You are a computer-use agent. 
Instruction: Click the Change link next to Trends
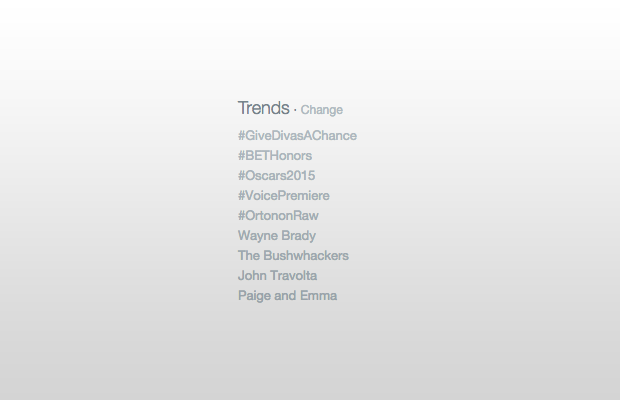point(321,110)
